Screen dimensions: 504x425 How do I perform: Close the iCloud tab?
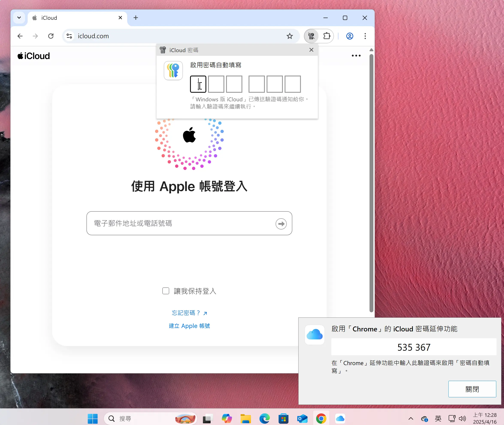tap(120, 18)
